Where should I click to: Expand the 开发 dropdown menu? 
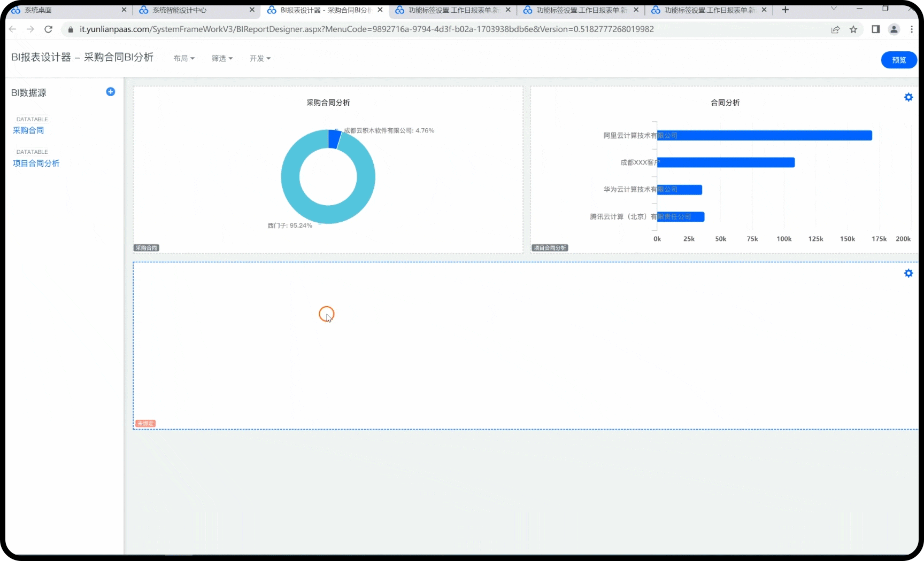point(260,58)
